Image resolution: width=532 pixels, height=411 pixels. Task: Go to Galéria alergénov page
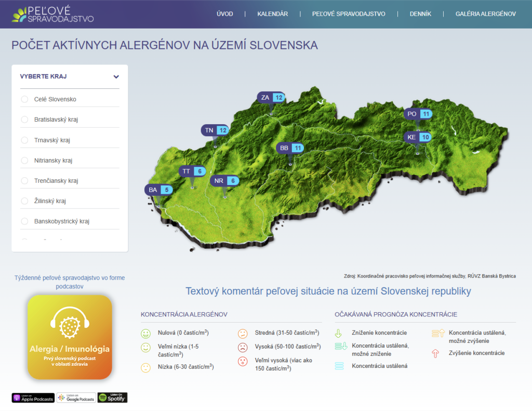pyautogui.click(x=485, y=14)
